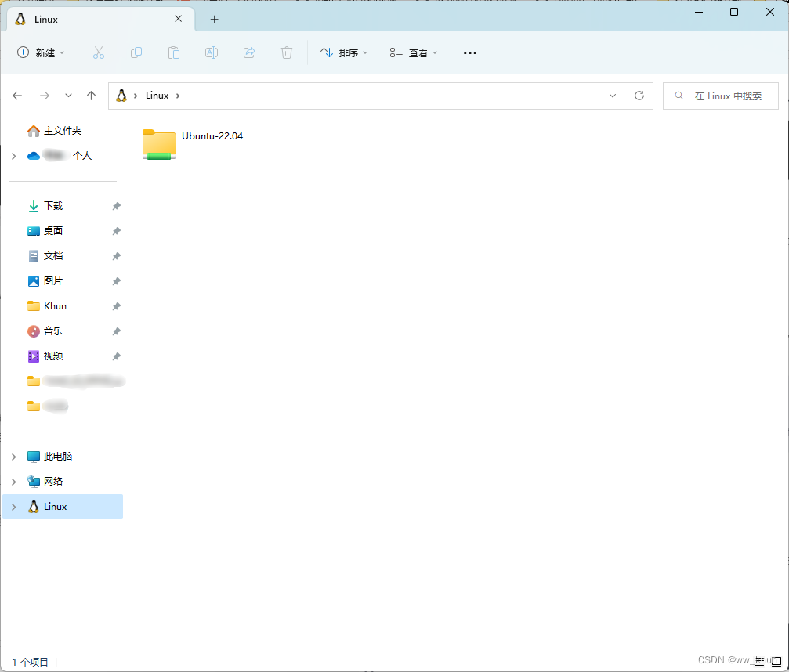Click the Cut scissors icon in toolbar

point(99,52)
